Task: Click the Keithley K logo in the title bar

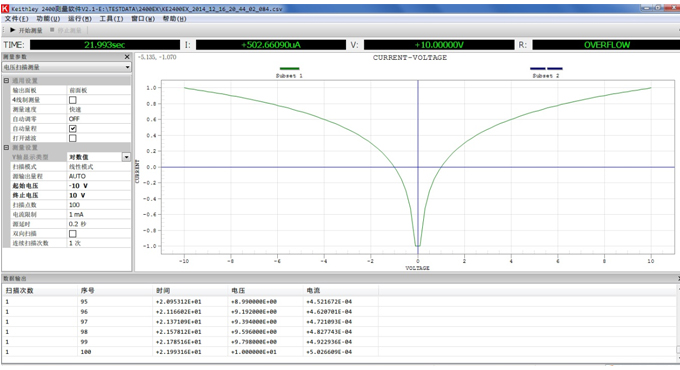Action: (5, 8)
